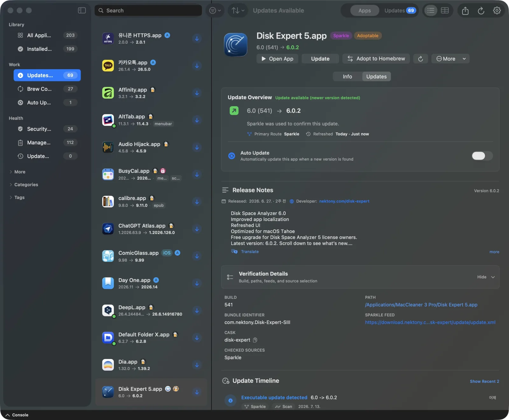The image size is (509, 420).
Task: Open Executable update detected entry
Action: [274, 397]
